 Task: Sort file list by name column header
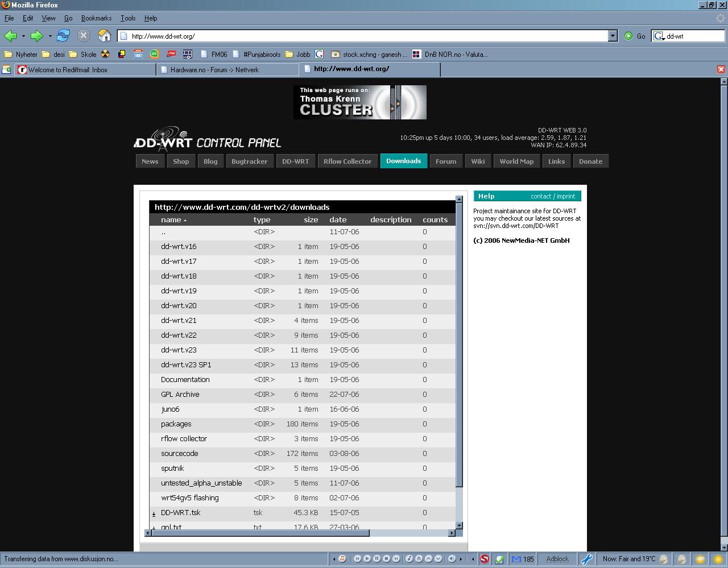(x=173, y=219)
